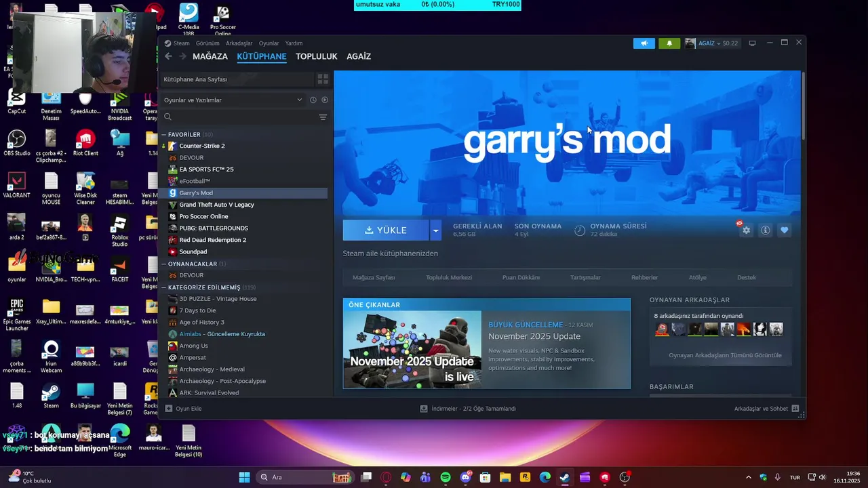Click the recent activity clock filter icon

coord(313,100)
